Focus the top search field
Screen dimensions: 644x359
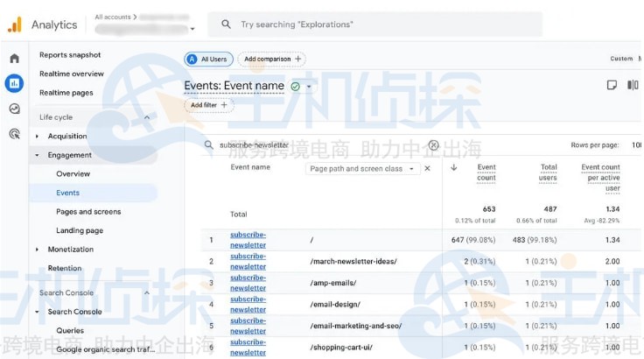pos(374,25)
